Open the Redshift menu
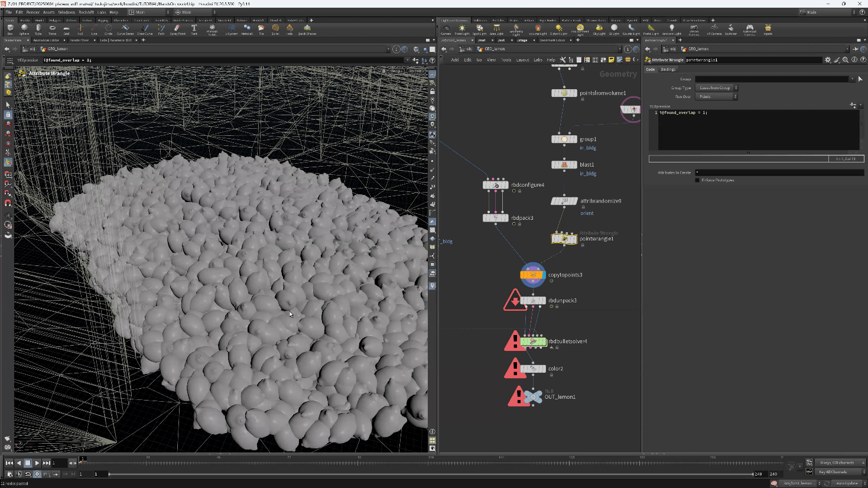Screen dimensions: 868x488 coord(86,12)
